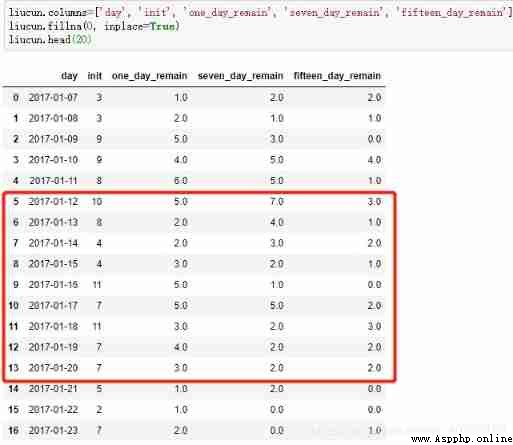Click the 'liucun.columns=' code line
This screenshot has height=445, width=513.
point(260,13)
